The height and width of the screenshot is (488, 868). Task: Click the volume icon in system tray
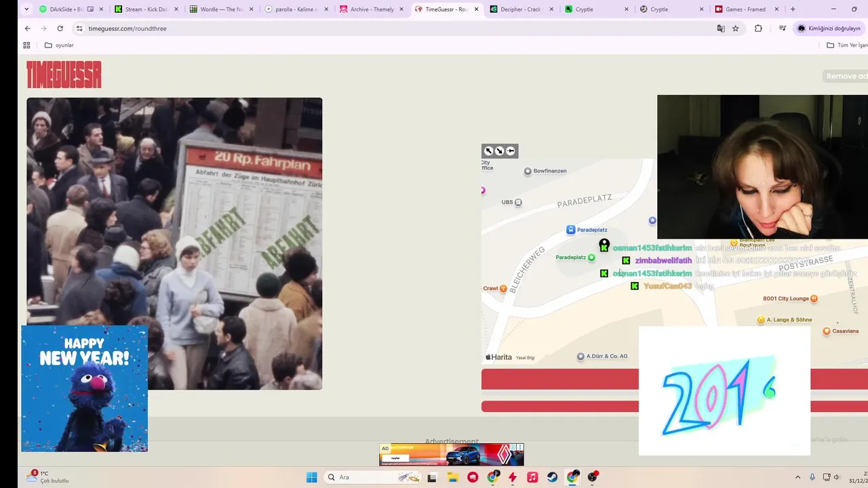click(836, 477)
